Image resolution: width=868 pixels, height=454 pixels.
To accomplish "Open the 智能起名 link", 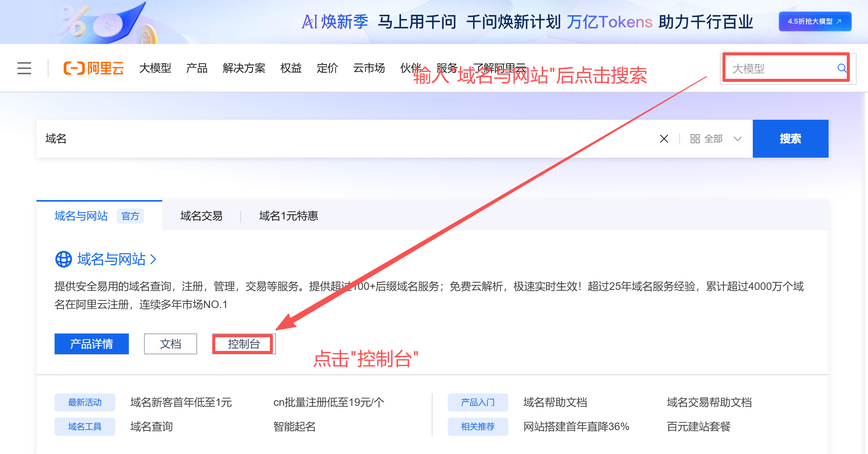I will pyautogui.click(x=295, y=427).
